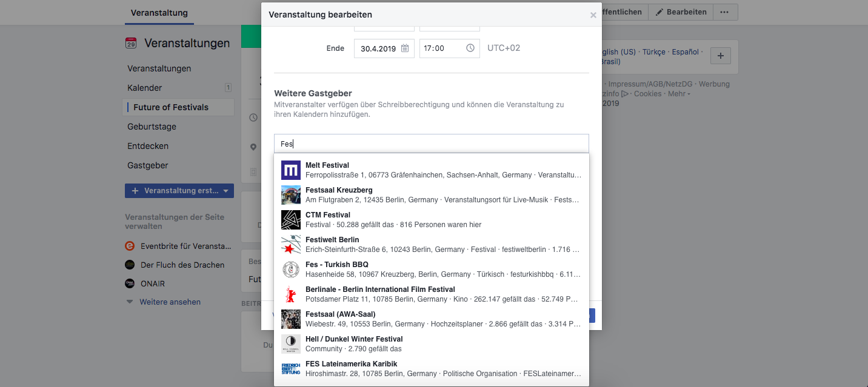The width and height of the screenshot is (868, 387).
Task: Open Veranstaltungen in the sidebar
Action: point(159,68)
